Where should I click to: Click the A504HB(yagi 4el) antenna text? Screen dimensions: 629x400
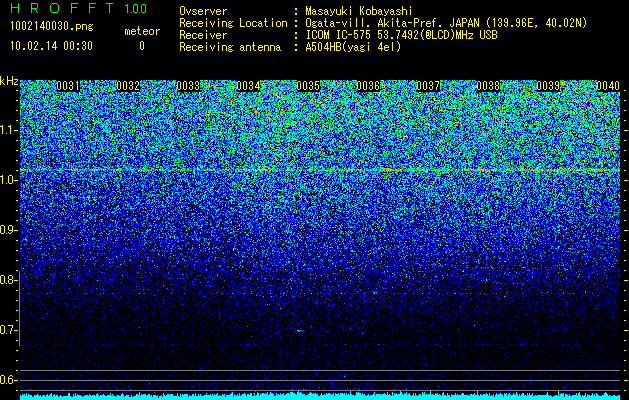(353, 47)
